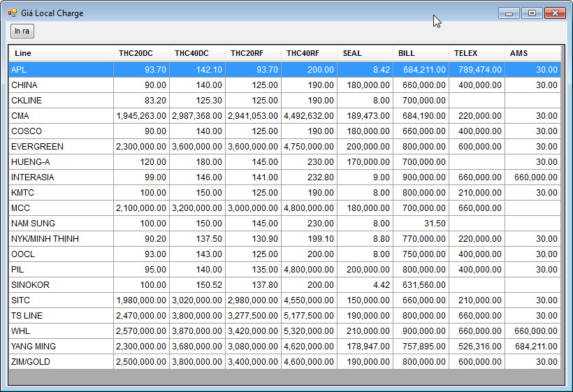The height and width of the screenshot is (392, 573).
Task: Click INTERASIA's AMS value 660,000.00
Action: [x=532, y=177]
